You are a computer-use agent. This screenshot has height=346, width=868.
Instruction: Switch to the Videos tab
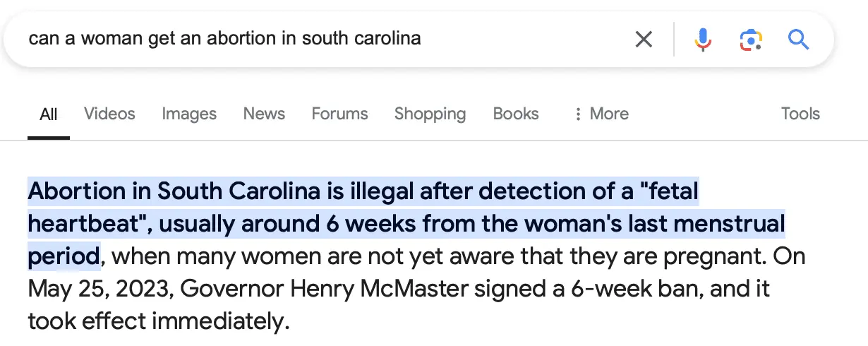coord(109,114)
